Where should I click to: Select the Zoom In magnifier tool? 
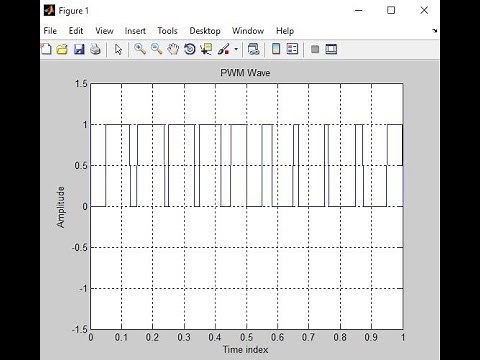coord(140,49)
